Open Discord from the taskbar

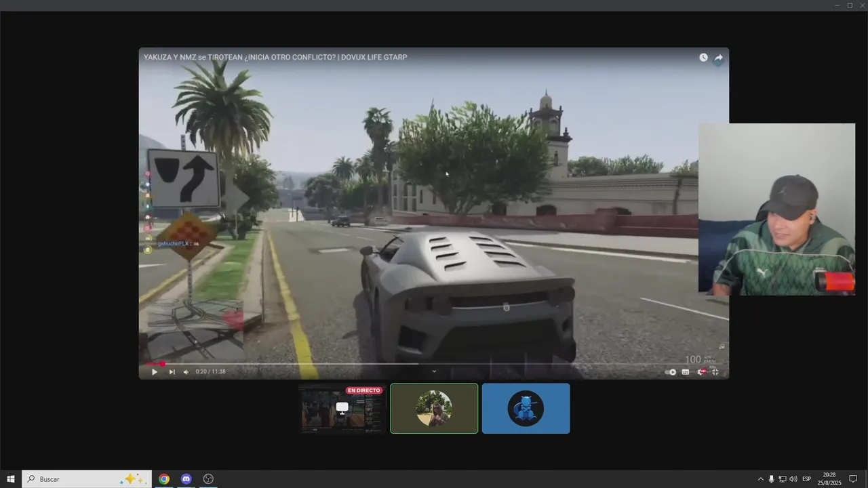[x=186, y=479]
